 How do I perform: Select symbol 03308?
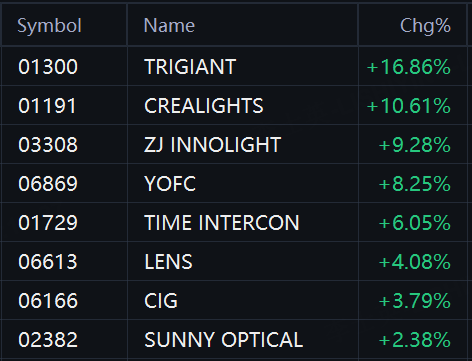pos(48,145)
